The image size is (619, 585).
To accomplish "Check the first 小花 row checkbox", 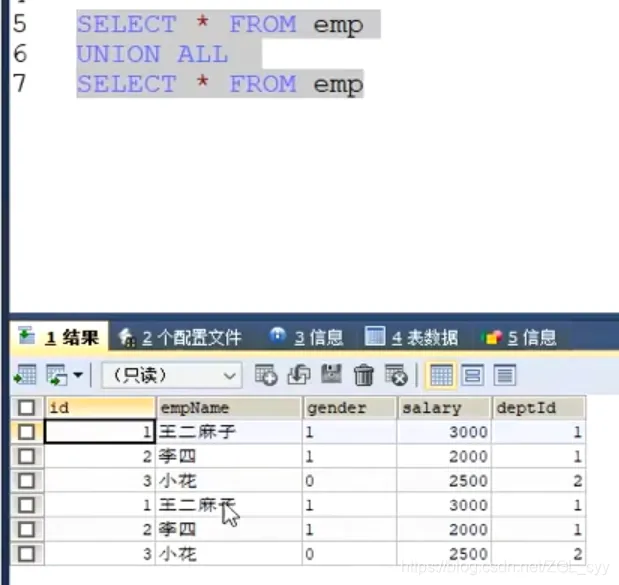I will point(26,481).
